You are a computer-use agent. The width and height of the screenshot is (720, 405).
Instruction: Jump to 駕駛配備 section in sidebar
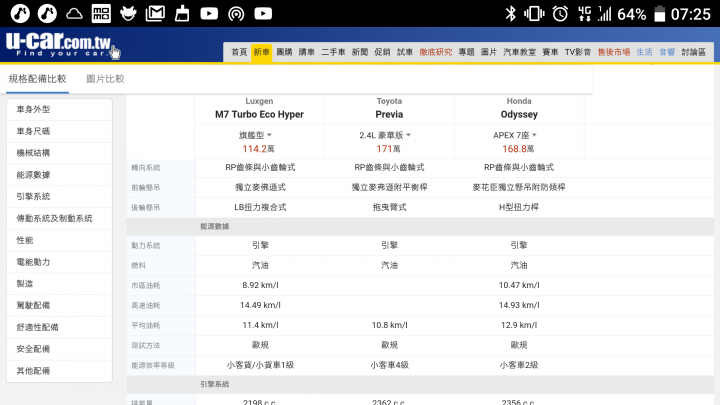click(x=59, y=305)
